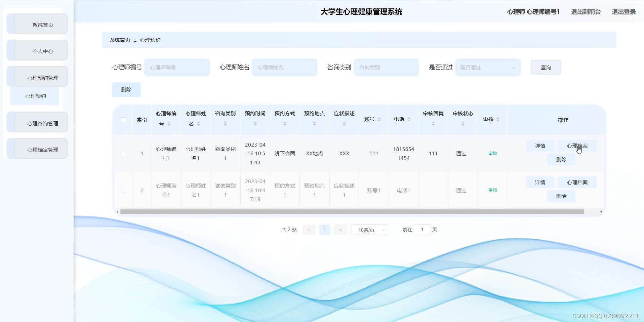644x322 pixels.
Task: Go to previous page arrow
Action: point(309,230)
